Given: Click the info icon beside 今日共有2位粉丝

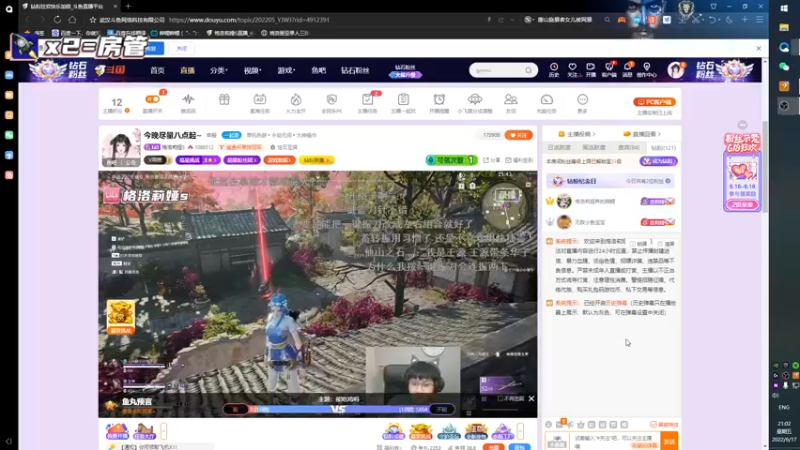Looking at the screenshot, I should coord(668,181).
